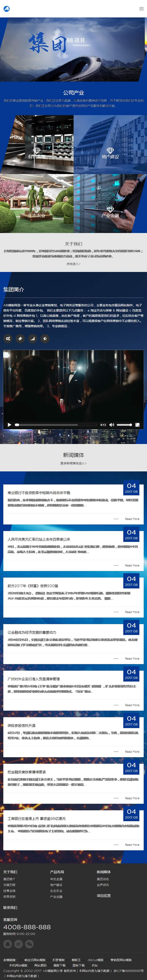147x980 pixels.
Task: Read More on 把金融反腐铁拳 article
Action: pyautogui.click(x=132, y=798)
